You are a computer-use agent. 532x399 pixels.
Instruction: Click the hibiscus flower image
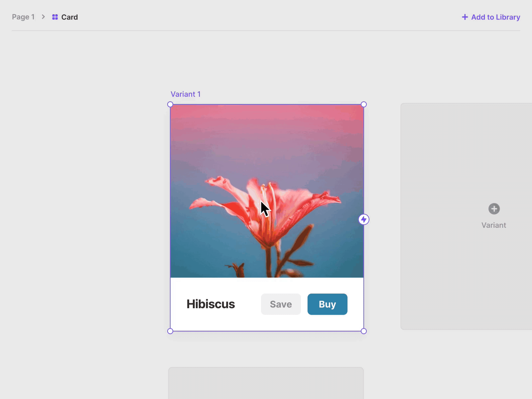pos(267,191)
